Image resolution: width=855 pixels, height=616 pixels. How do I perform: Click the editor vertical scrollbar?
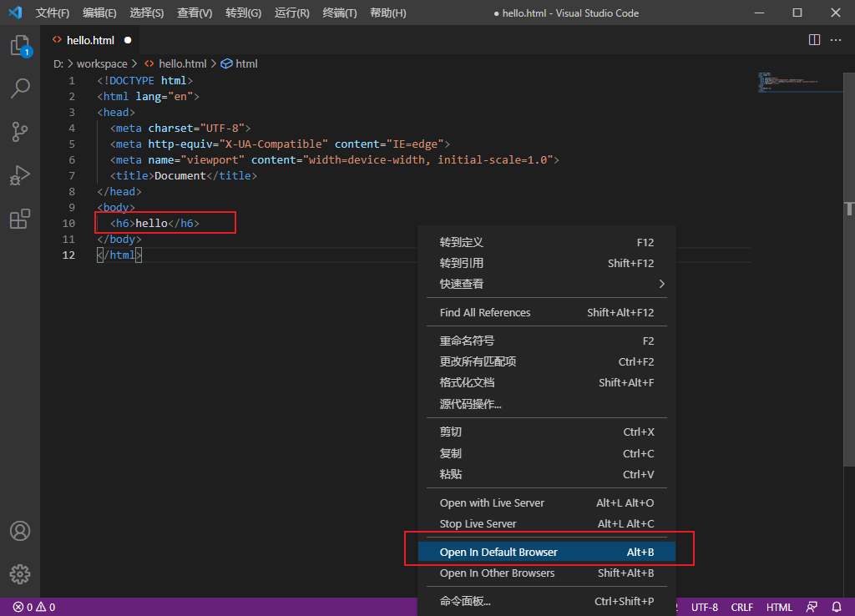click(x=849, y=270)
